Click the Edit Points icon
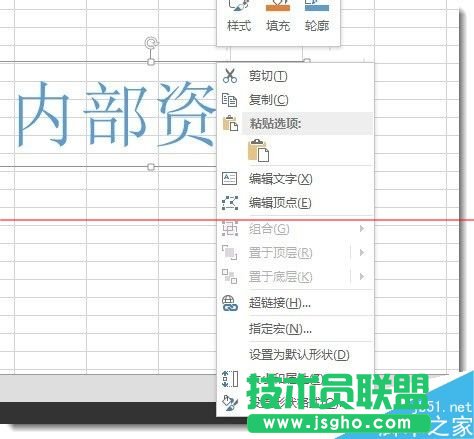 click(230, 203)
